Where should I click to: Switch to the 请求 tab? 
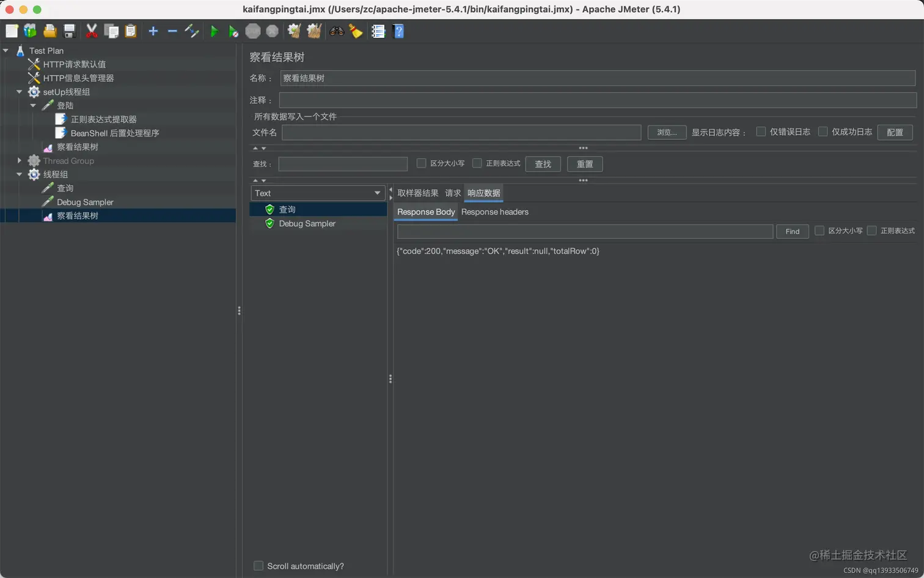click(x=453, y=193)
